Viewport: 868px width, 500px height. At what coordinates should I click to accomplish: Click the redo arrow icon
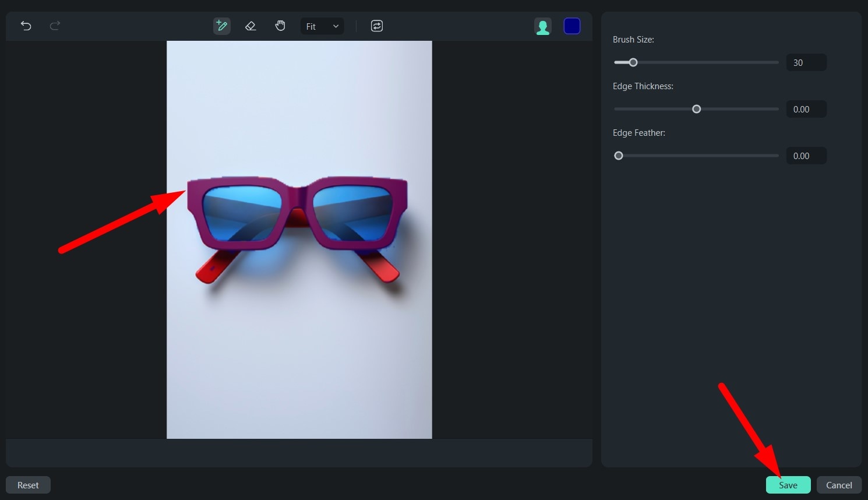coord(55,26)
